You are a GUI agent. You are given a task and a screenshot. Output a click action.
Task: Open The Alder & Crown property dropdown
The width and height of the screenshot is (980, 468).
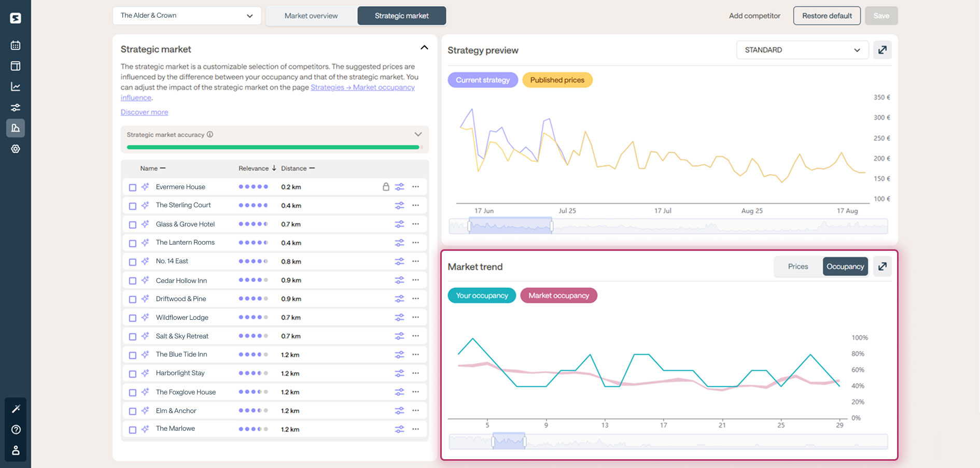point(187,16)
